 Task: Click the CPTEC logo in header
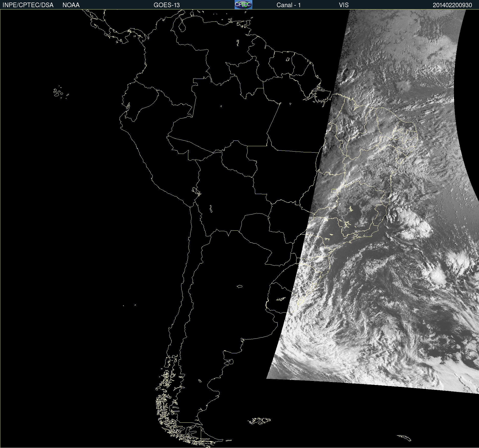pyautogui.click(x=243, y=5)
